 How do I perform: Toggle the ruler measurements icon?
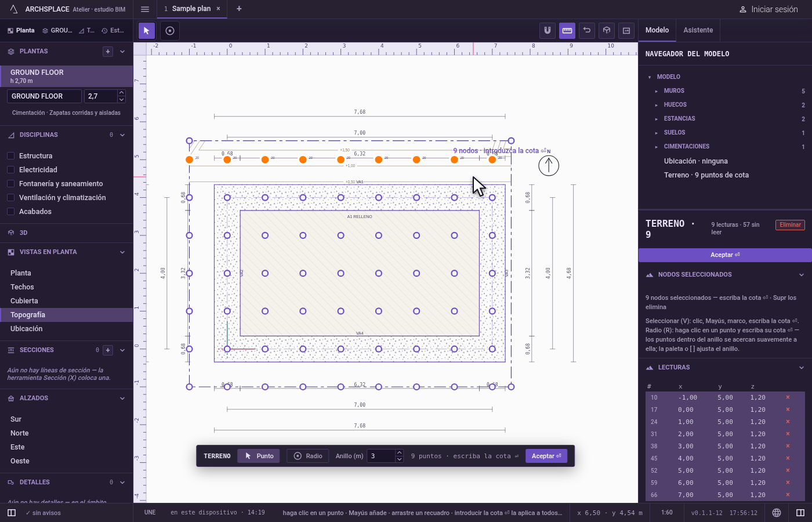coord(567,31)
